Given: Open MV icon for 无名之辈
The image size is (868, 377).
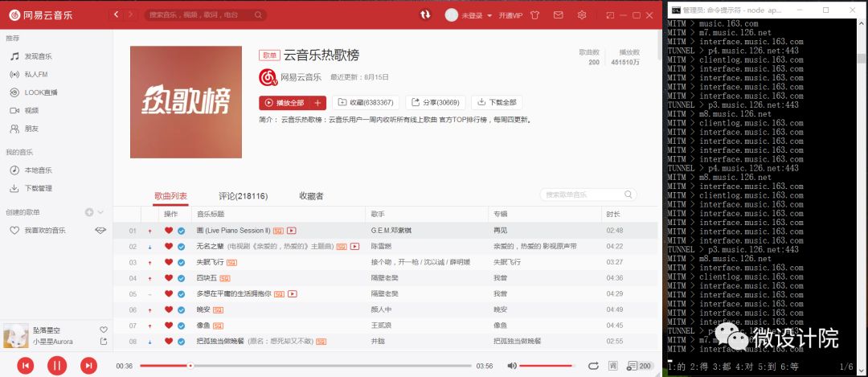Looking at the screenshot, I should tap(355, 246).
